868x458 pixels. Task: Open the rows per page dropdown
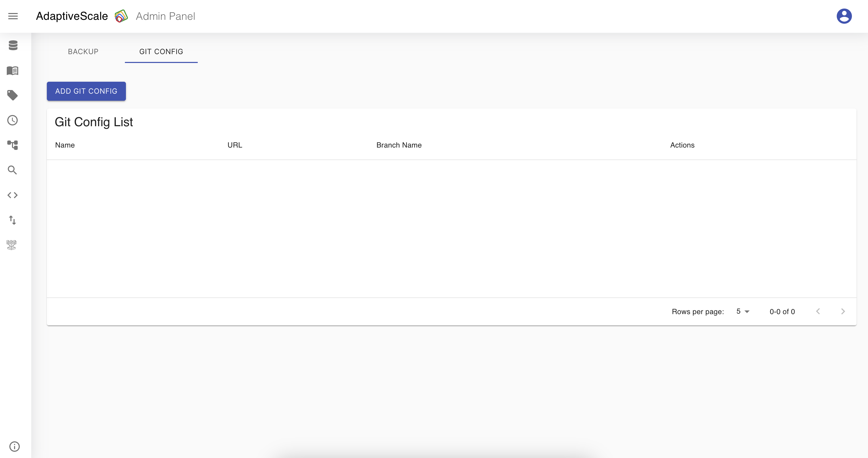[743, 311]
